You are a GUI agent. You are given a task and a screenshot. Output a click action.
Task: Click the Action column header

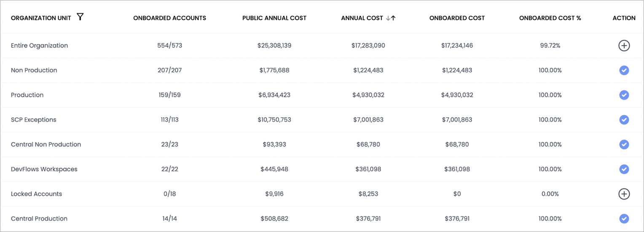coord(624,18)
